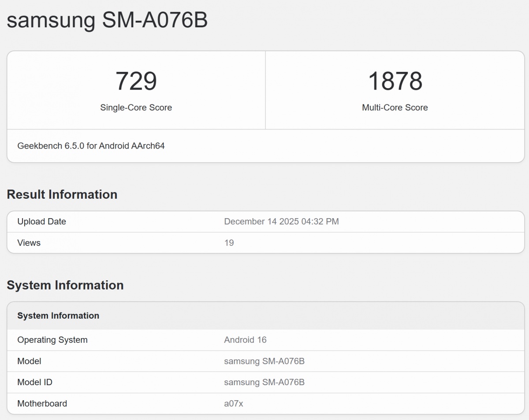Click the Single-Core Score label
Viewport: 529px width, 420px height.
(x=136, y=108)
